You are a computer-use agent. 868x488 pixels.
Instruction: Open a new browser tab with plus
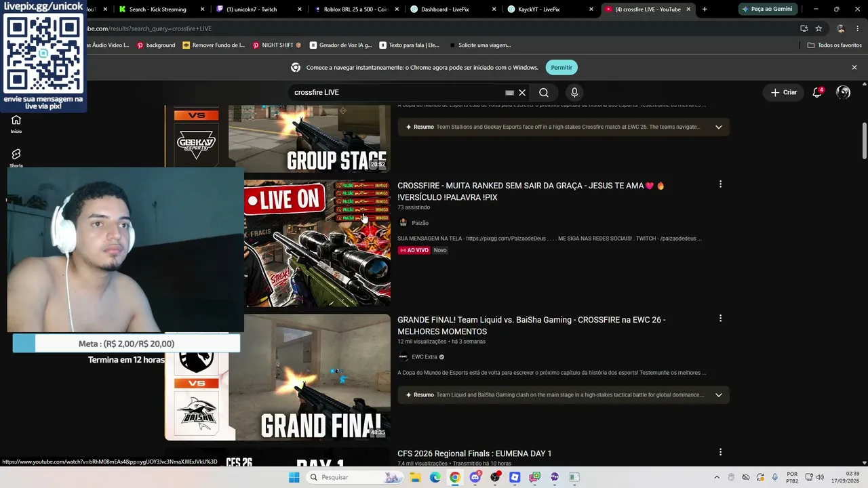point(705,9)
